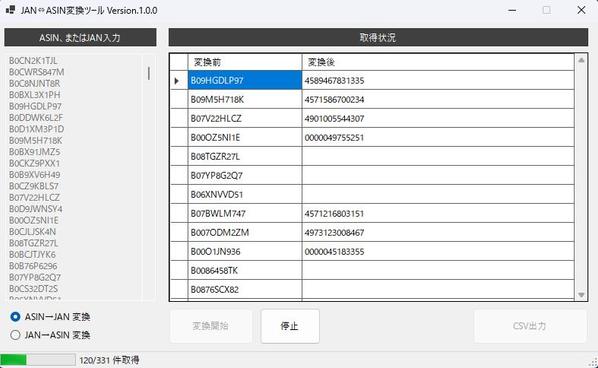Select the highlighted B09HGDLP97 cell in the table
Image resolution: width=598 pixels, height=368 pixels.
245,80
